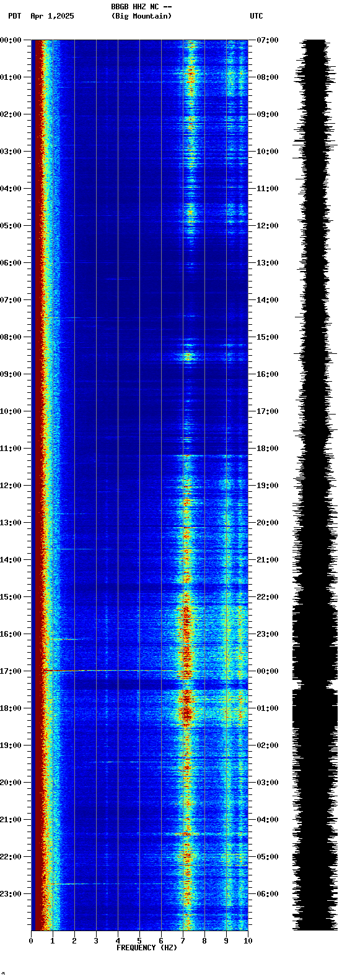Click the UTC '06:00' time label
Viewport: 342px width, 980px height.
point(267,894)
